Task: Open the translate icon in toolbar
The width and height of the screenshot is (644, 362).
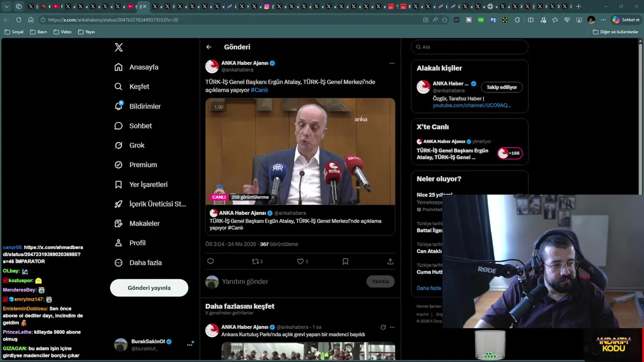Action: point(493,20)
